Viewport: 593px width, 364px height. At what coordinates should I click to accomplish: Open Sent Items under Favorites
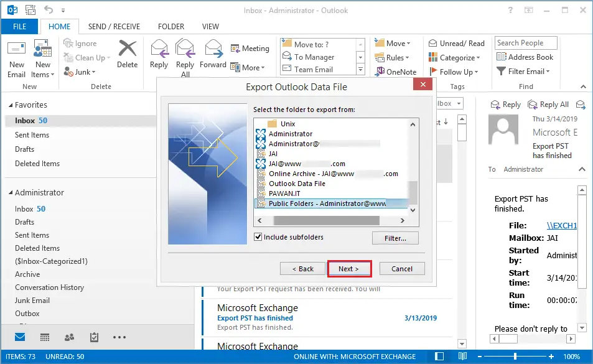pos(32,135)
